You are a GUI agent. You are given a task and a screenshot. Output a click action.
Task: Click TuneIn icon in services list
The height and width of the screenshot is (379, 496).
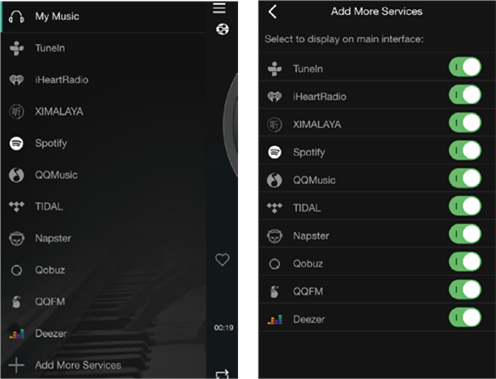pos(275,69)
